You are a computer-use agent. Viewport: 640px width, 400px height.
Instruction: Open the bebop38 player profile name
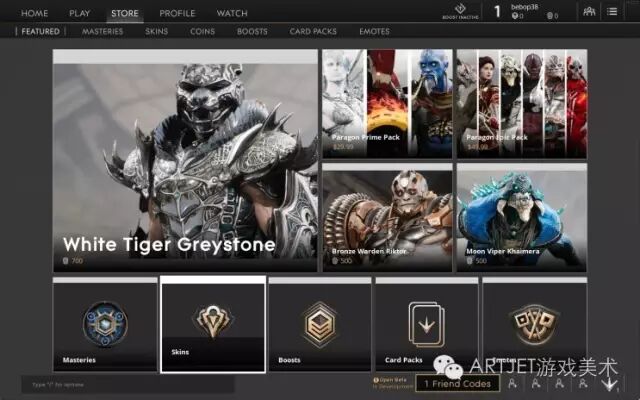(524, 7)
